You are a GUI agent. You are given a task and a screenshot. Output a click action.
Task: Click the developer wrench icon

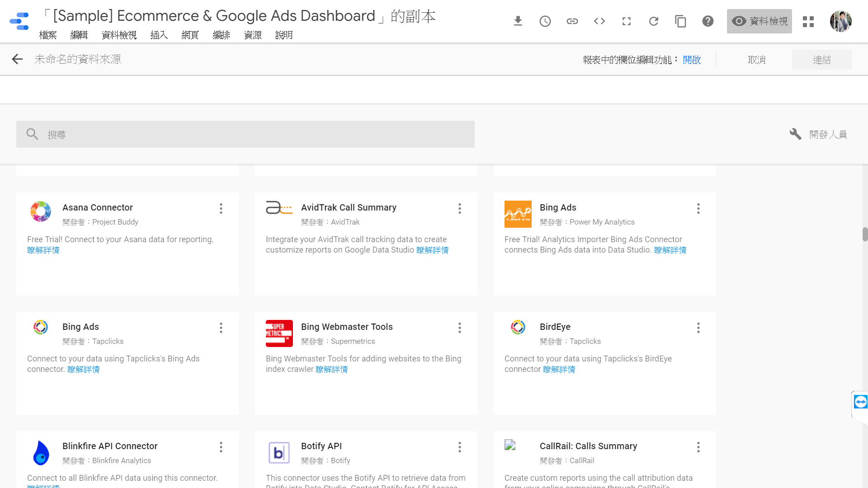[x=796, y=134]
